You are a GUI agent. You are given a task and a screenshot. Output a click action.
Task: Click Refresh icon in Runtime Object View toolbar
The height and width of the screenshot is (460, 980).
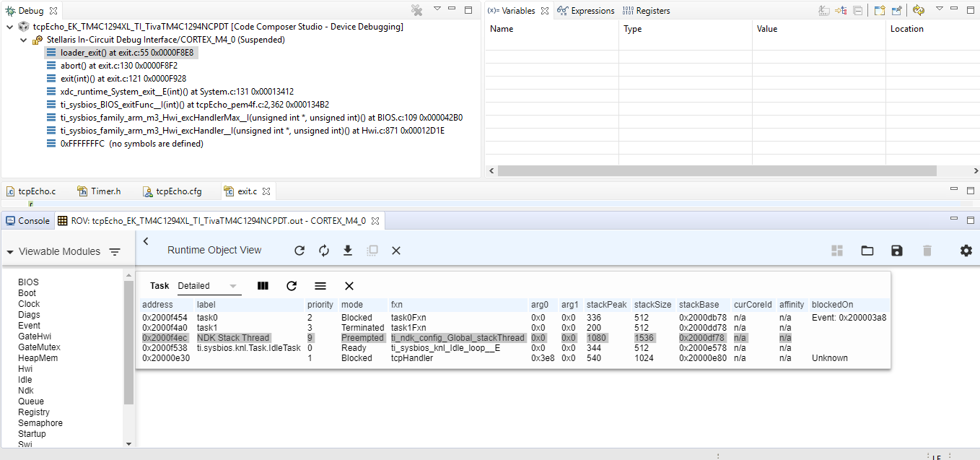(x=299, y=251)
